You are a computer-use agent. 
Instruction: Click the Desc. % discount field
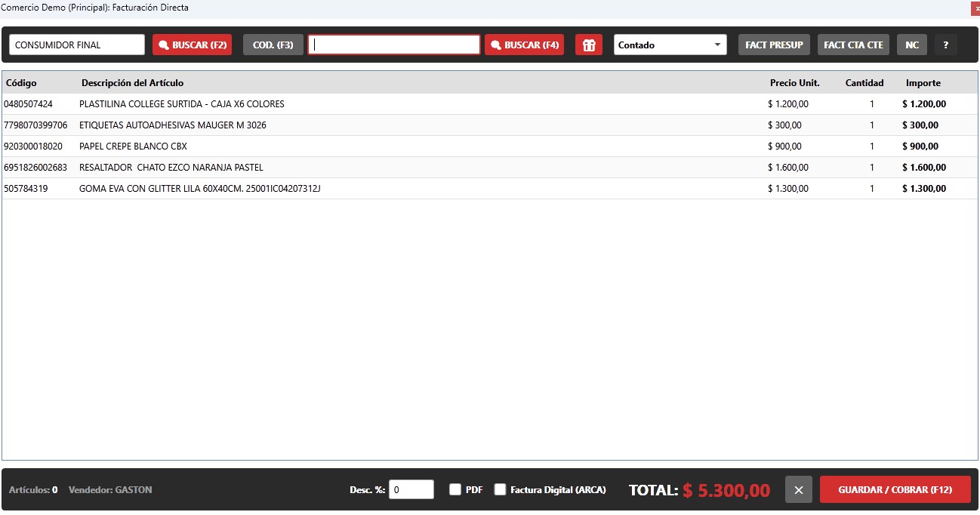(411, 489)
